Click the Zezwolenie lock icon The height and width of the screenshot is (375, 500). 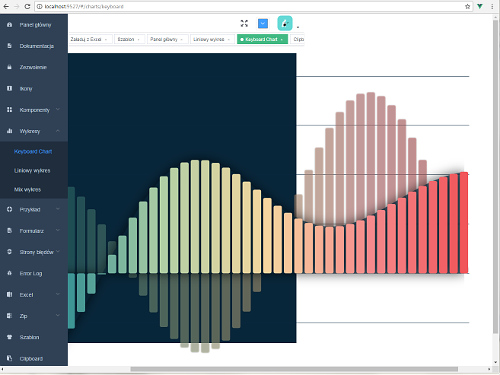(9, 67)
